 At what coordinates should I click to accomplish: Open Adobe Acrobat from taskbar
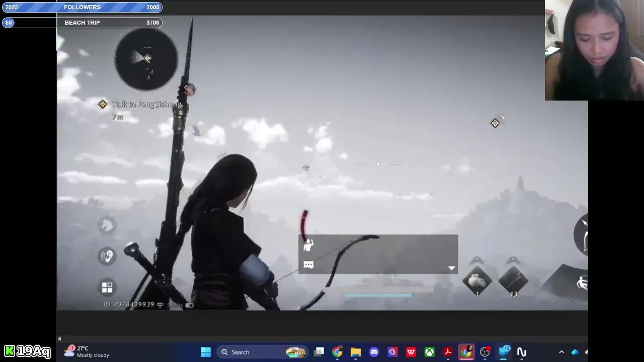(448, 352)
